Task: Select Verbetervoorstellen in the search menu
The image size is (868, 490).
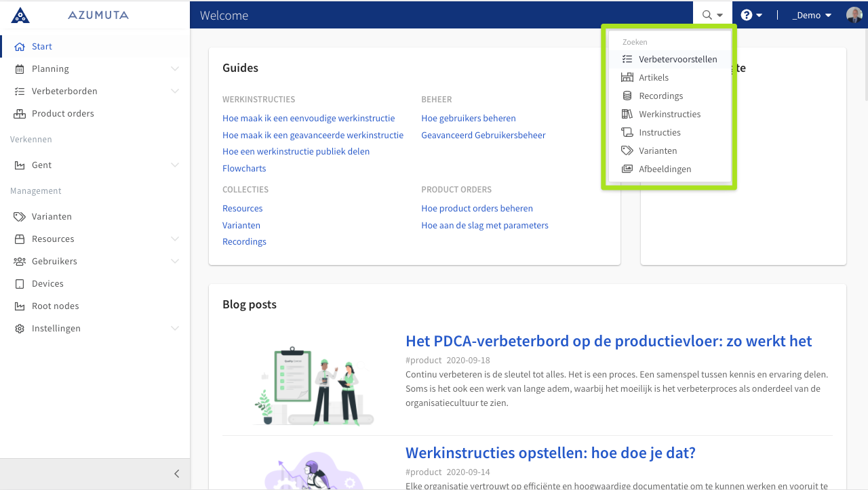Action: point(670,60)
